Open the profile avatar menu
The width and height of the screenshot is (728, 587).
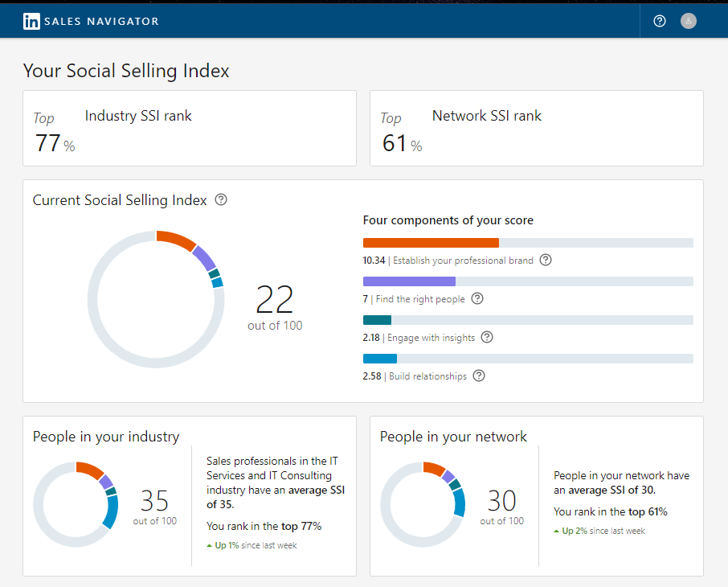(x=688, y=21)
